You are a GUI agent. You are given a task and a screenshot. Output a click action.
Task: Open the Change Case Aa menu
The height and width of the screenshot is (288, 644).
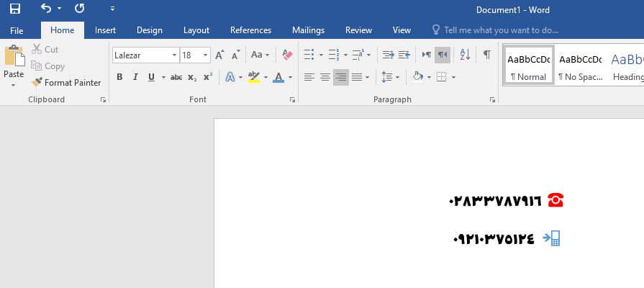(260, 55)
